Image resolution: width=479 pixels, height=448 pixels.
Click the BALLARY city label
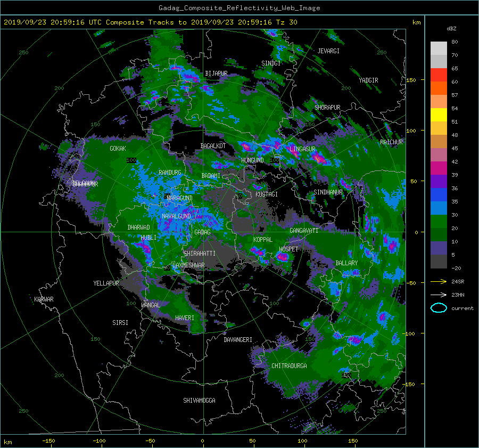[346, 263]
